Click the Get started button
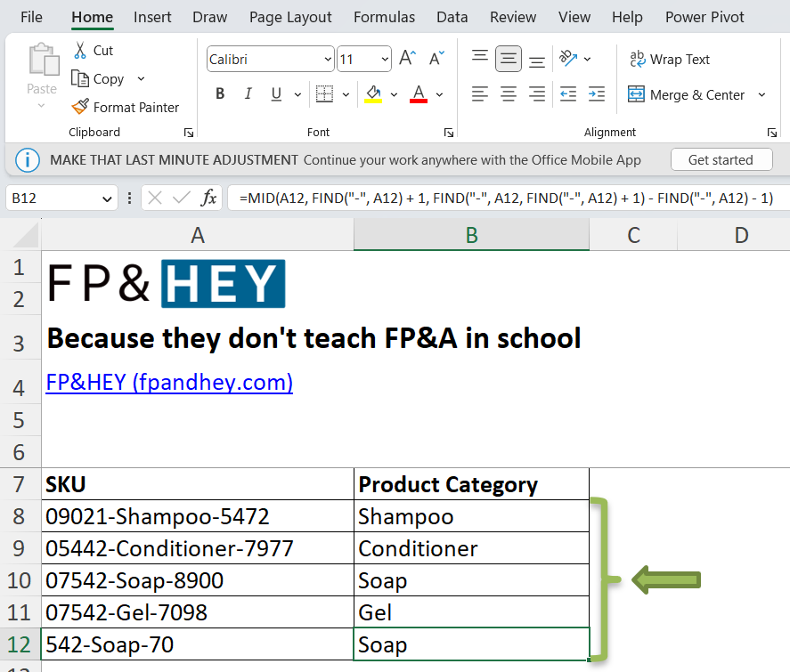This screenshot has width=790, height=672. [x=721, y=160]
